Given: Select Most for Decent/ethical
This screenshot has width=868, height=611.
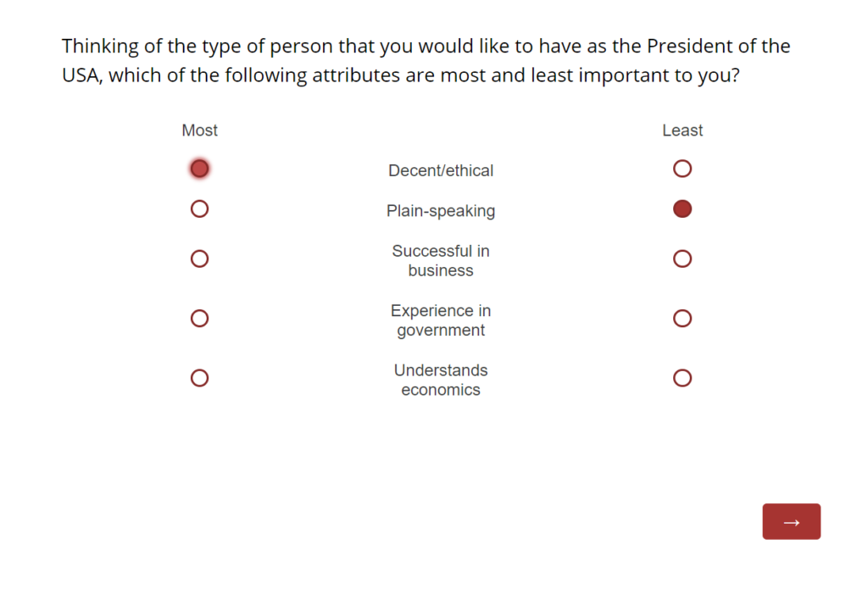Looking at the screenshot, I should point(199,169).
